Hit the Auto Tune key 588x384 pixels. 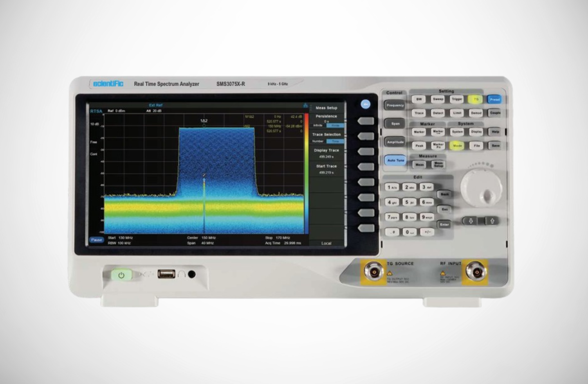pos(395,160)
